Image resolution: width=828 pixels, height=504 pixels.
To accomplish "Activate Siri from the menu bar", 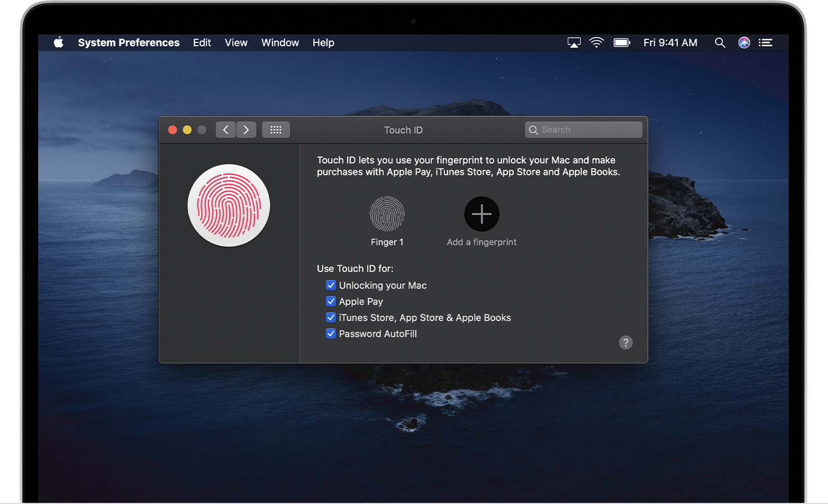I will coord(744,43).
